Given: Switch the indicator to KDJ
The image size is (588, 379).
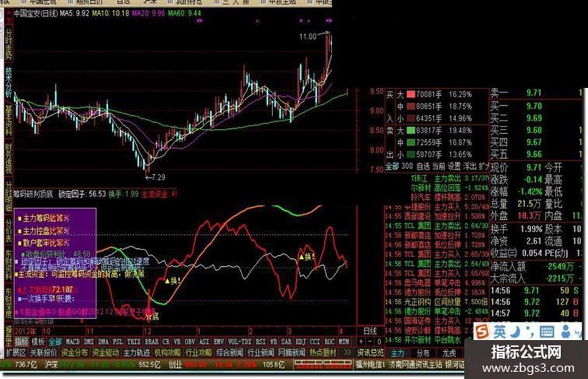Looking at the screenshot, I should pos(301,342).
